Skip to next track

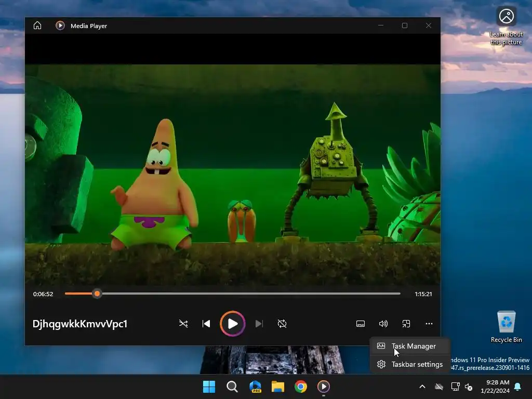(x=259, y=324)
